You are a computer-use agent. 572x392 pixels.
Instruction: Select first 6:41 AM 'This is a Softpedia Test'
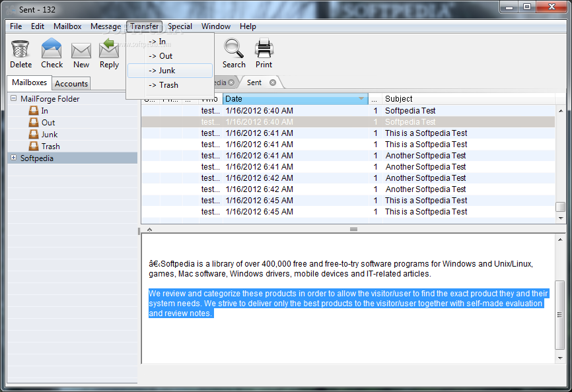348,133
